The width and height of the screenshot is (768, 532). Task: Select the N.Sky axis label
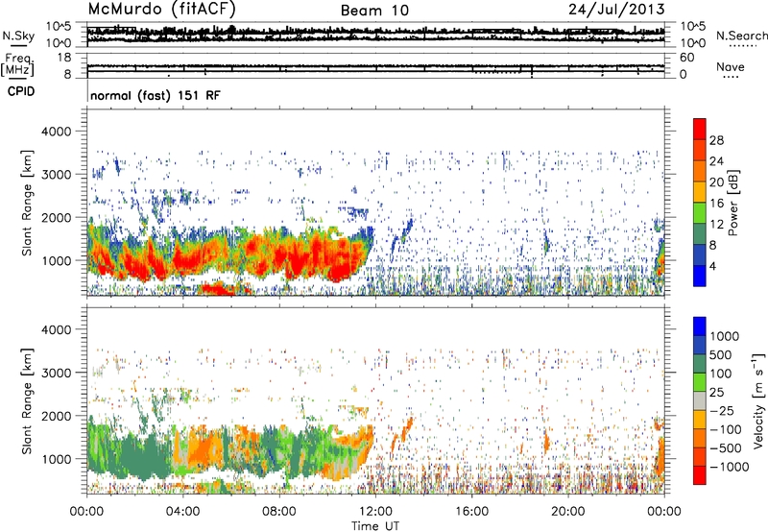[18, 36]
